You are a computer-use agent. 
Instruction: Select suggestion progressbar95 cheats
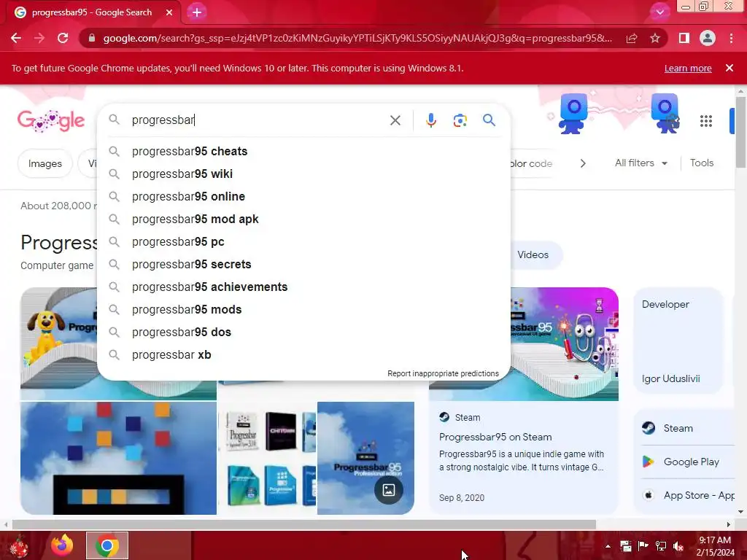pos(303,152)
